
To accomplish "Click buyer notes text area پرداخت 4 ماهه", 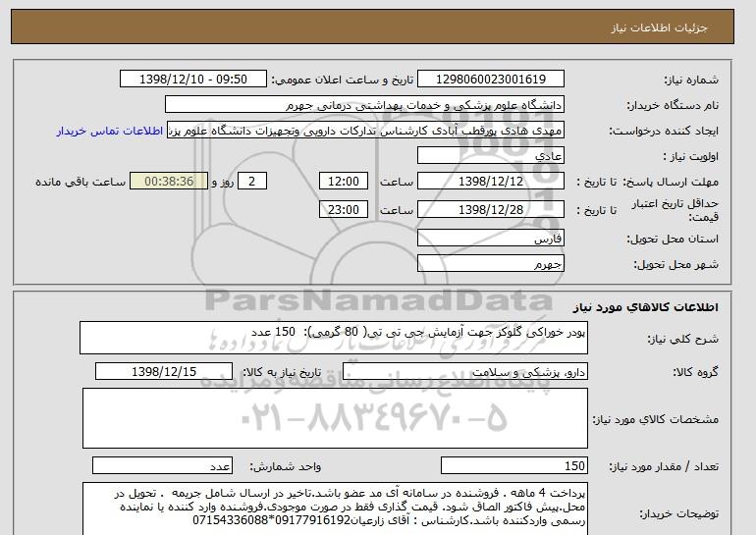I will click(x=335, y=508).
